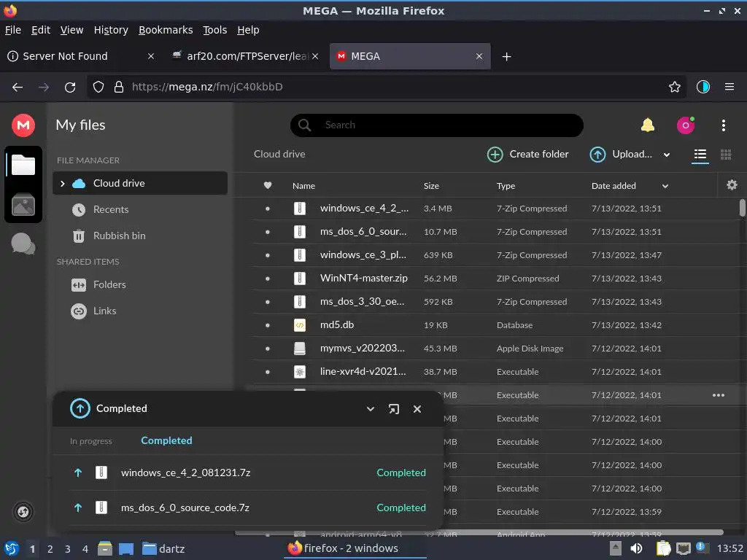Sort by Type column header
The width and height of the screenshot is (747, 560).
[x=506, y=186]
